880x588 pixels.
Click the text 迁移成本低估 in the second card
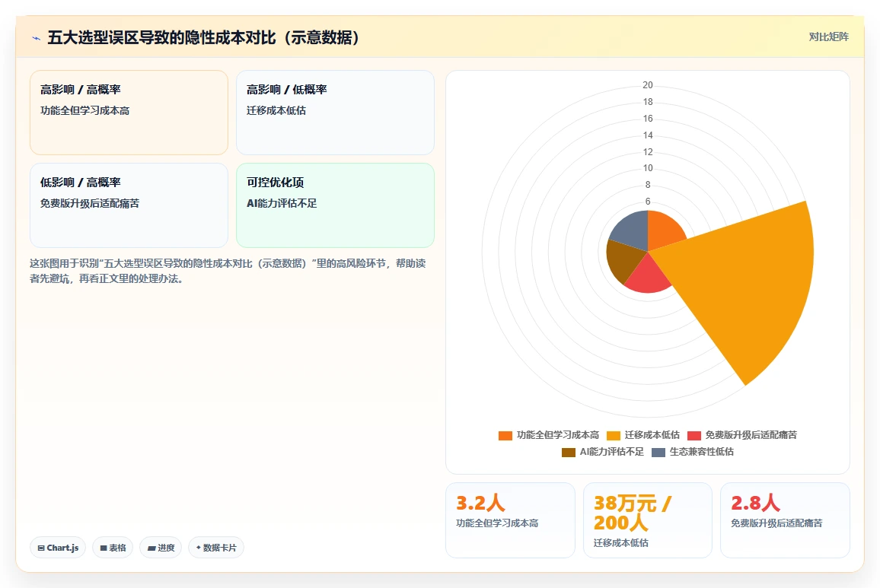276,110
